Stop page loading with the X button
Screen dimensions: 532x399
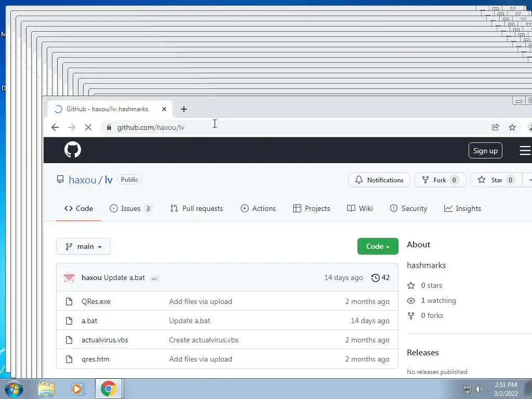88,127
